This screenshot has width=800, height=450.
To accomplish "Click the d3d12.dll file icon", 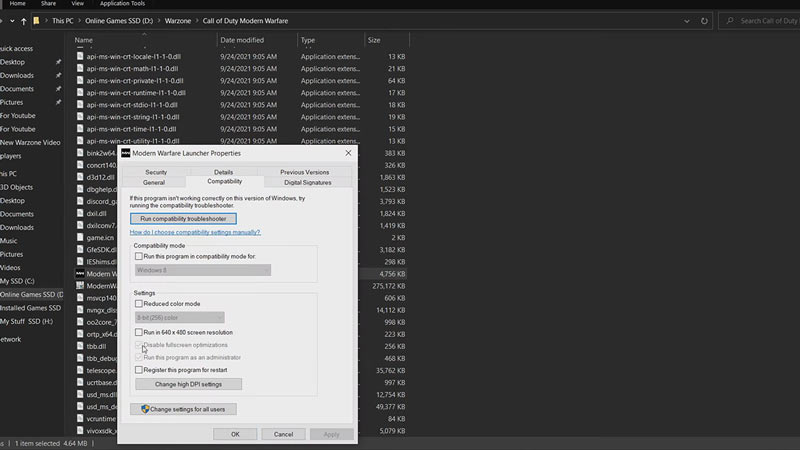I will pos(80,177).
